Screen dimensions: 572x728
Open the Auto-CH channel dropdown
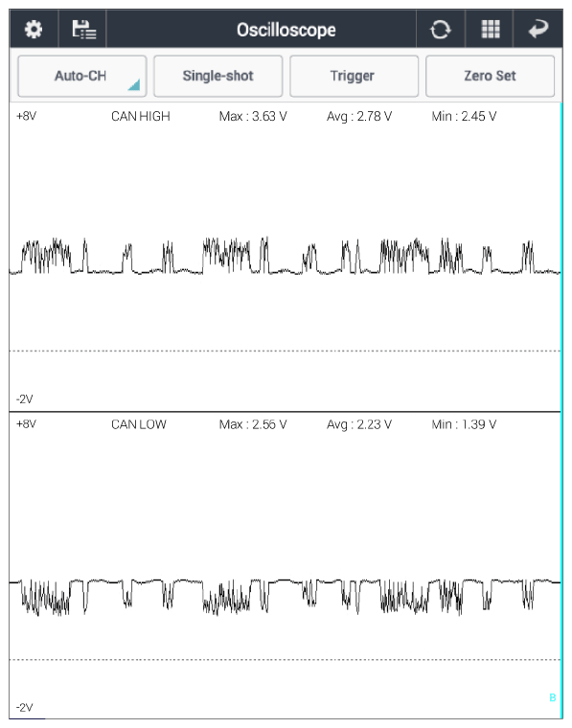[x=82, y=76]
